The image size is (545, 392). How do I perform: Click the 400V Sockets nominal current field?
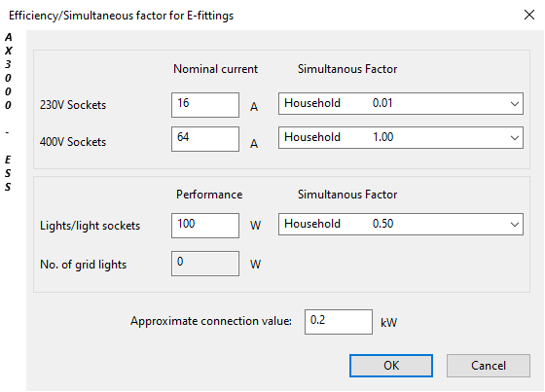pyautogui.click(x=205, y=139)
